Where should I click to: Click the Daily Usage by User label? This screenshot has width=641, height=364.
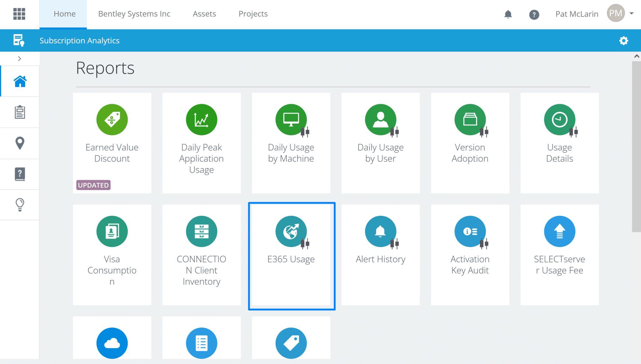pos(381,153)
